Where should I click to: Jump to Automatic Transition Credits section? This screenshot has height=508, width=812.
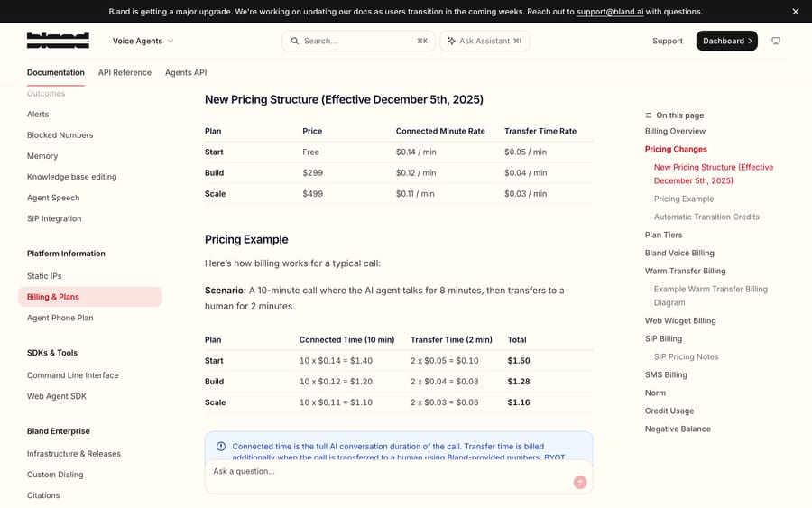(706, 217)
